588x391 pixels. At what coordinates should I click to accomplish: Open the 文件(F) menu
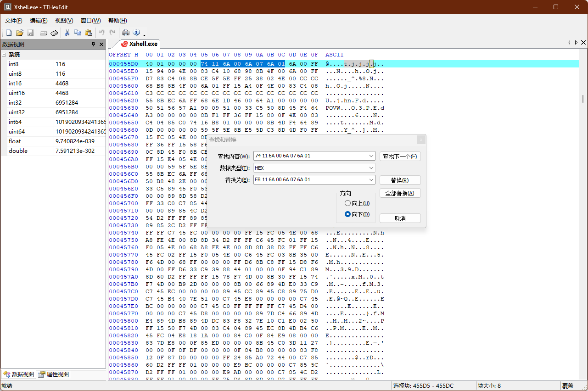click(x=14, y=21)
